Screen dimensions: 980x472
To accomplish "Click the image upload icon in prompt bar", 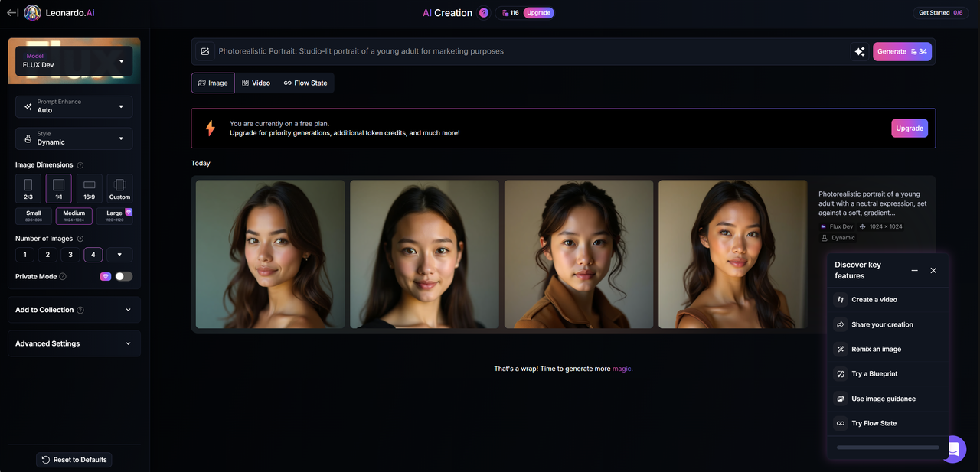I will (205, 51).
